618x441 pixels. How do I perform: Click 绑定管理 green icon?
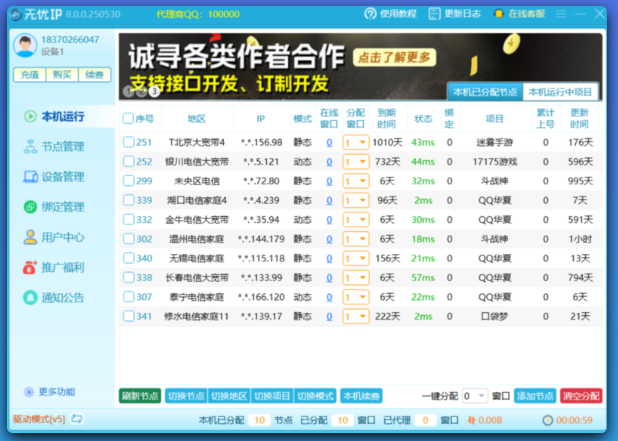(30, 207)
